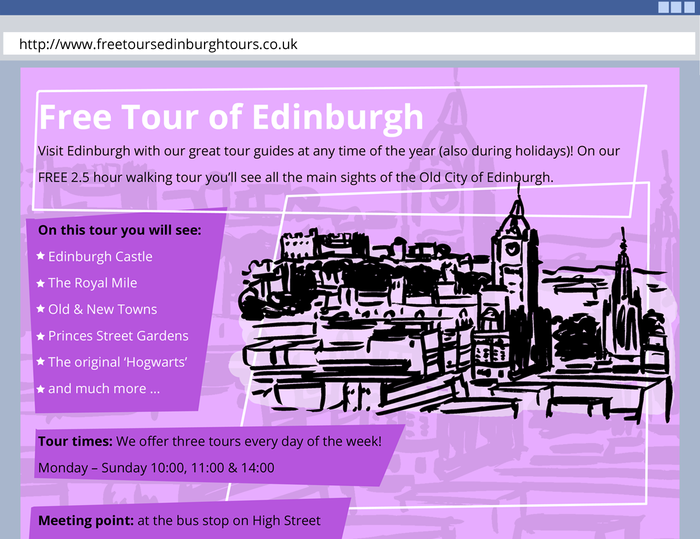This screenshot has height=539, width=700.
Task: Select The Royal Mile list entry
Action: pos(92,283)
